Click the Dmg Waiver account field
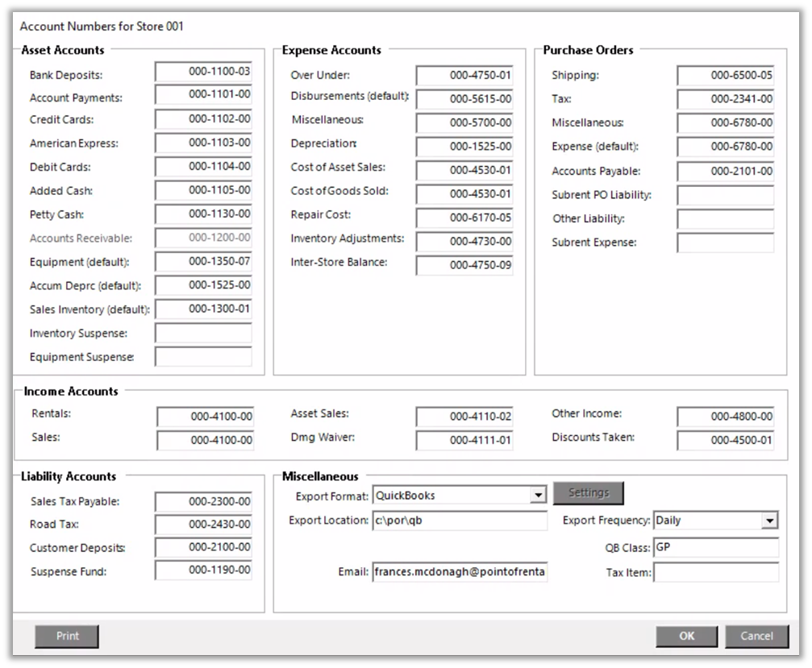The height and width of the screenshot is (668, 812). click(x=464, y=440)
